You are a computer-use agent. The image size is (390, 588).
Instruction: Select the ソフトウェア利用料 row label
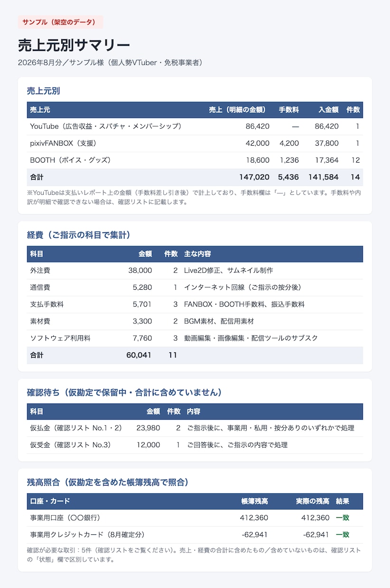(x=60, y=338)
